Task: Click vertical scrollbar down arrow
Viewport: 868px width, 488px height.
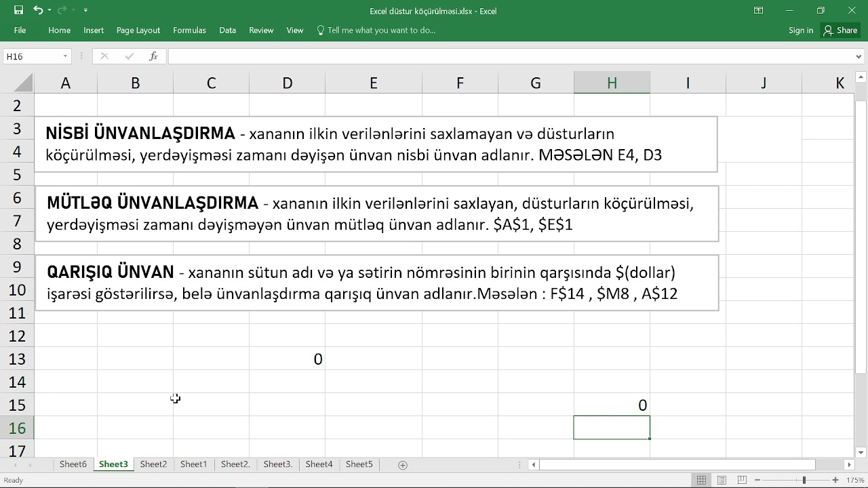Action: [x=861, y=452]
